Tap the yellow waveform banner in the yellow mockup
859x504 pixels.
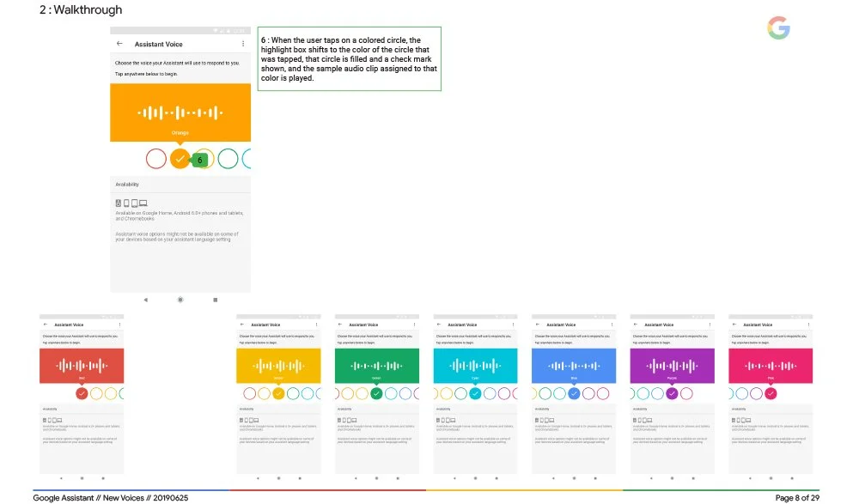pos(278,366)
